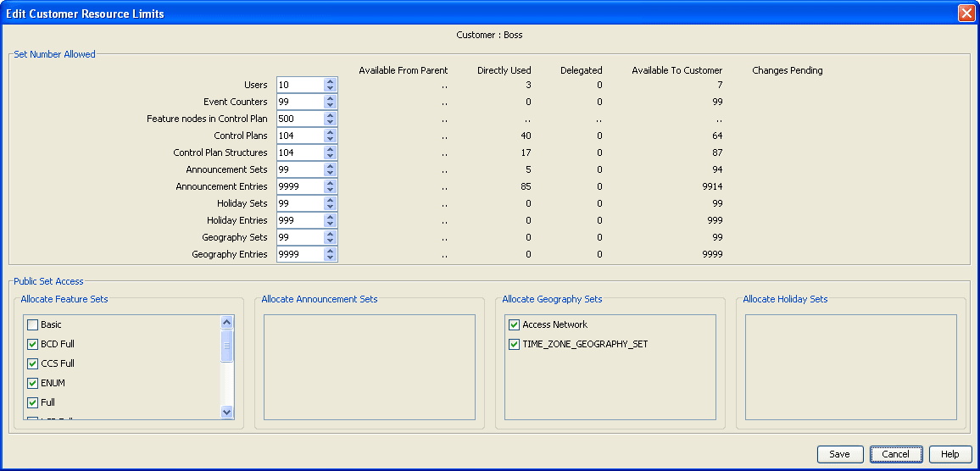The image size is (980, 471).
Task: Decrease Holiday Entries down arrow
Action: [330, 224]
